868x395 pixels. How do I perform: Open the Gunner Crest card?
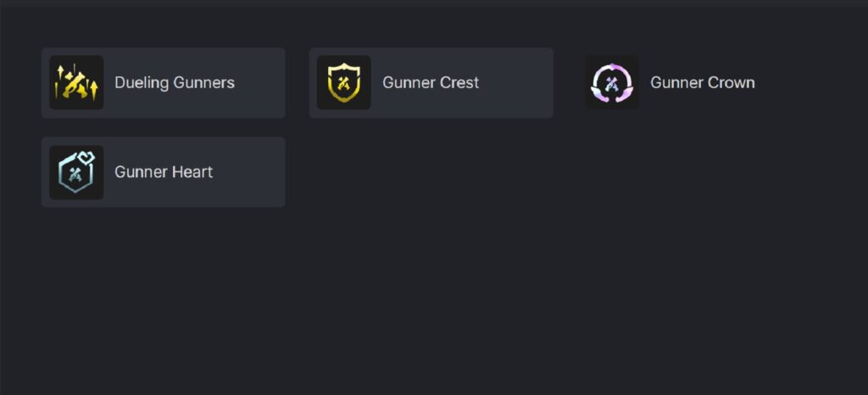[431, 83]
